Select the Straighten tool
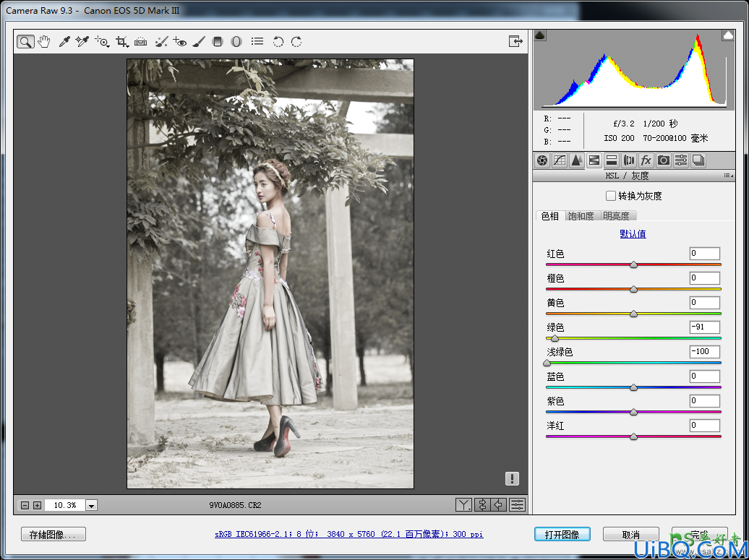Viewport: 749px width, 560px height. (x=140, y=41)
